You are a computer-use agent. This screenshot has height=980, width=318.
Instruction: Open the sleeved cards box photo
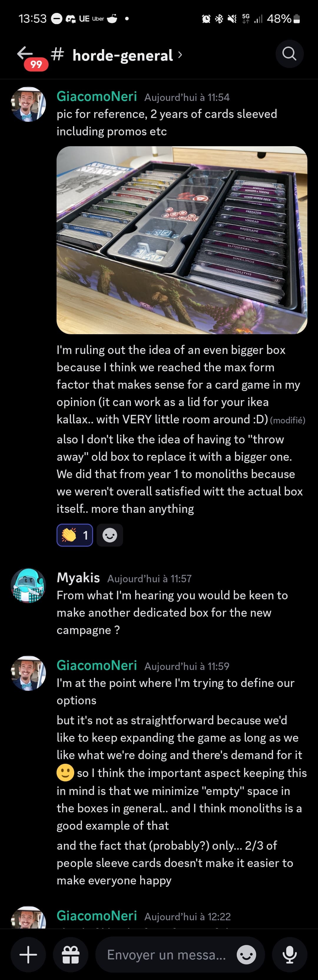coord(182,240)
